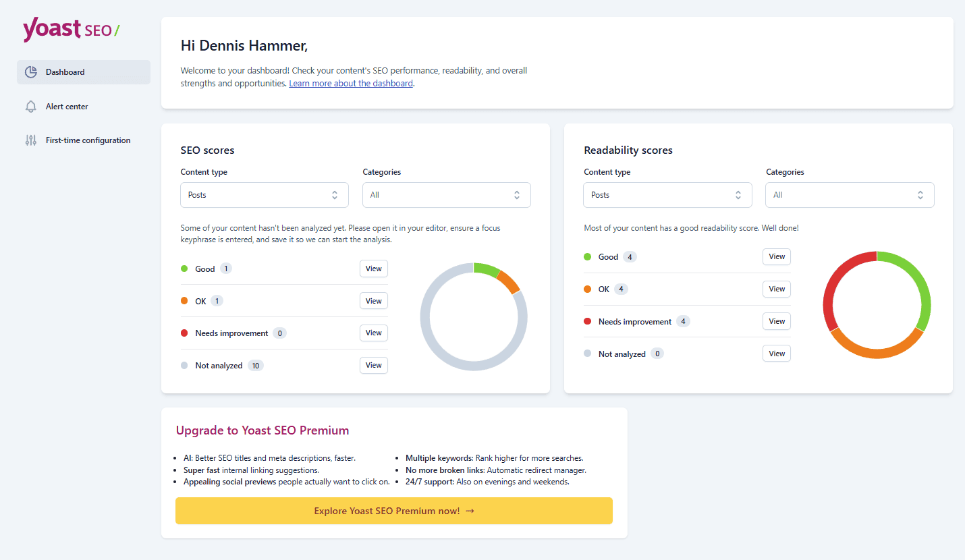Click the red Needs improvement dot in SEO scores
965x560 pixels.
(x=184, y=333)
